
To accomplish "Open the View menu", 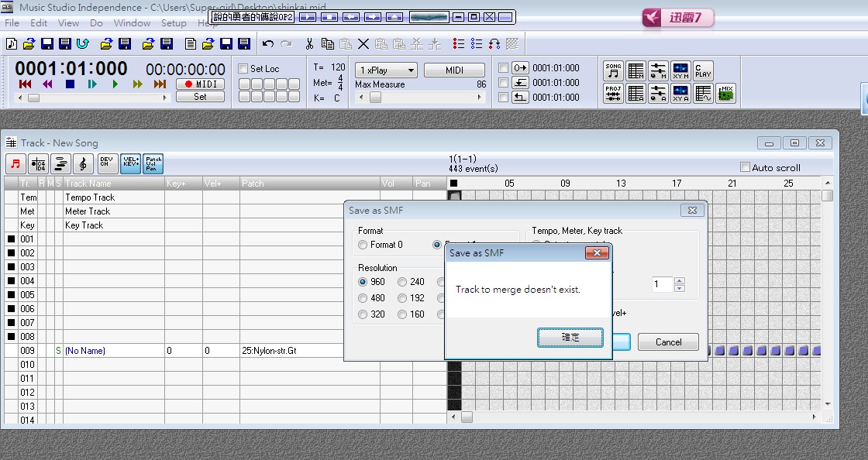I will click(69, 22).
